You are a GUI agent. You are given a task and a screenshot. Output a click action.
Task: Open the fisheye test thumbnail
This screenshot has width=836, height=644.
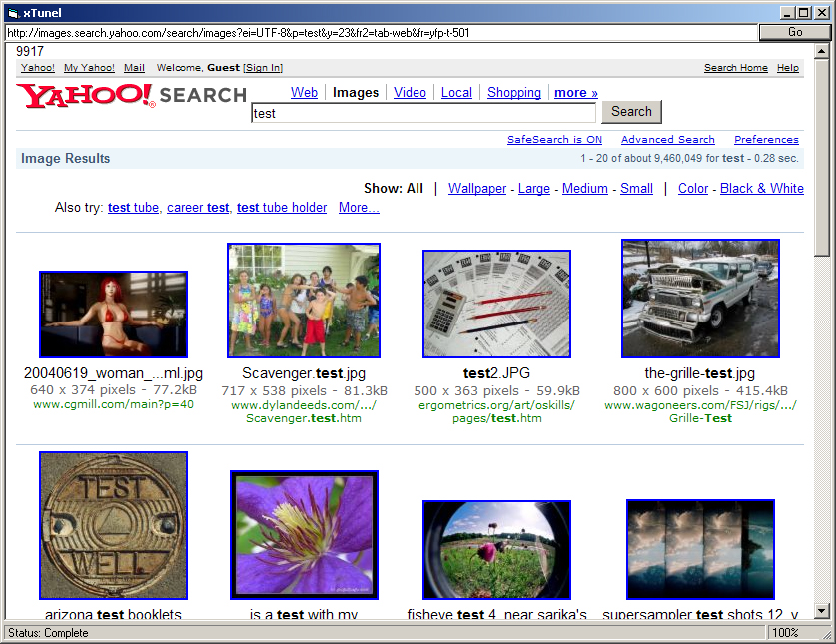click(x=496, y=549)
